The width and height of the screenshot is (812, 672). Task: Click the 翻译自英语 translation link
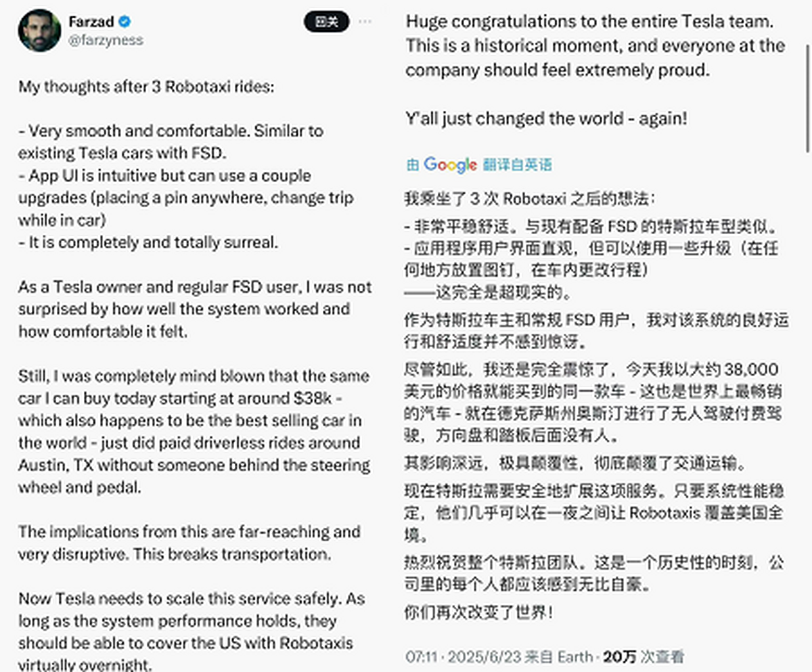click(x=517, y=164)
